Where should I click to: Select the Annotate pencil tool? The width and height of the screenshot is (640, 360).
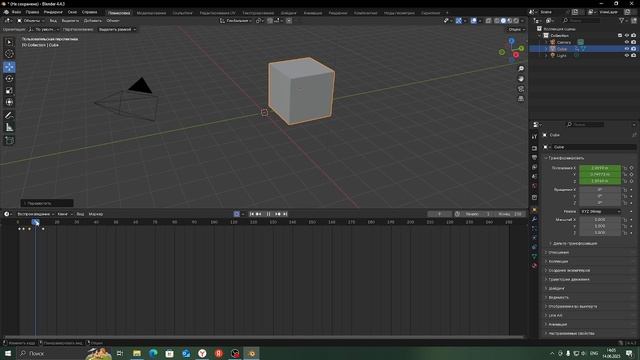point(9,116)
